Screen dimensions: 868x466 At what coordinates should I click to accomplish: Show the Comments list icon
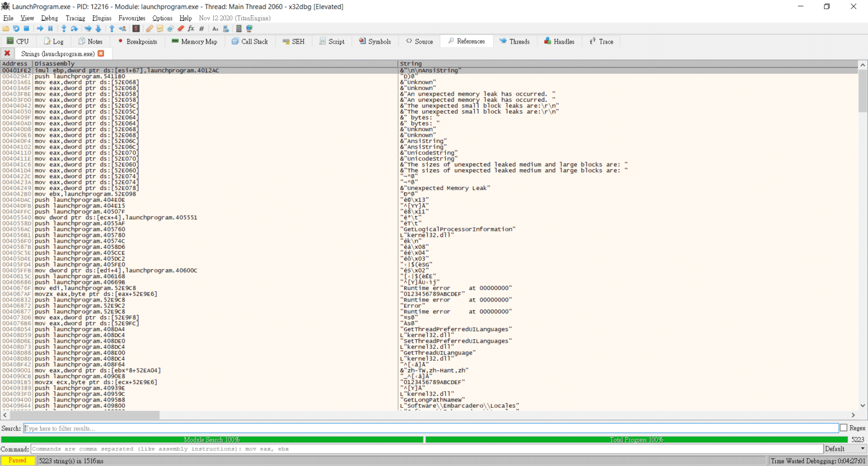[x=160, y=28]
